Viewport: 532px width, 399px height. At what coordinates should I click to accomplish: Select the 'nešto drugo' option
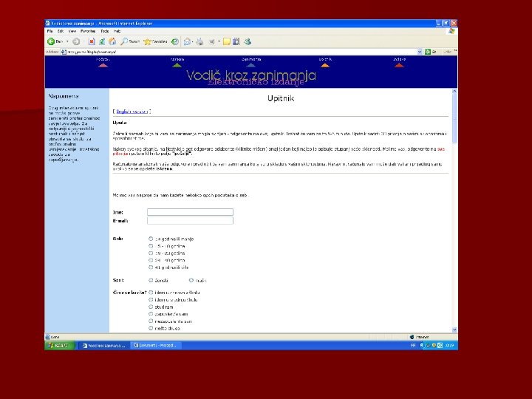point(151,328)
